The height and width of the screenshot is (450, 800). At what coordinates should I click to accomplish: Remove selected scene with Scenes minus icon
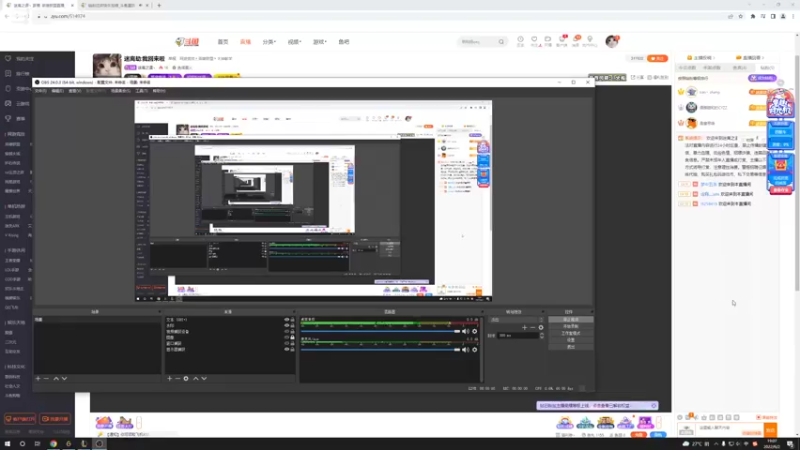(46, 379)
